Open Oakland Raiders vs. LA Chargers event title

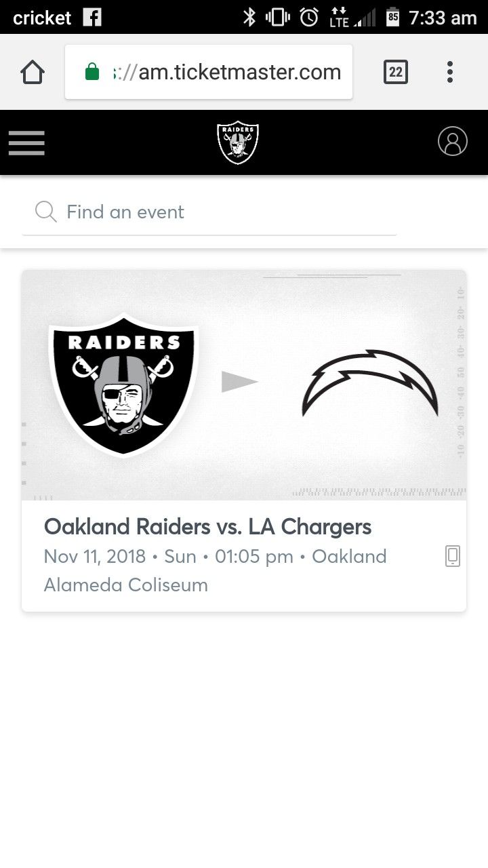tap(207, 527)
